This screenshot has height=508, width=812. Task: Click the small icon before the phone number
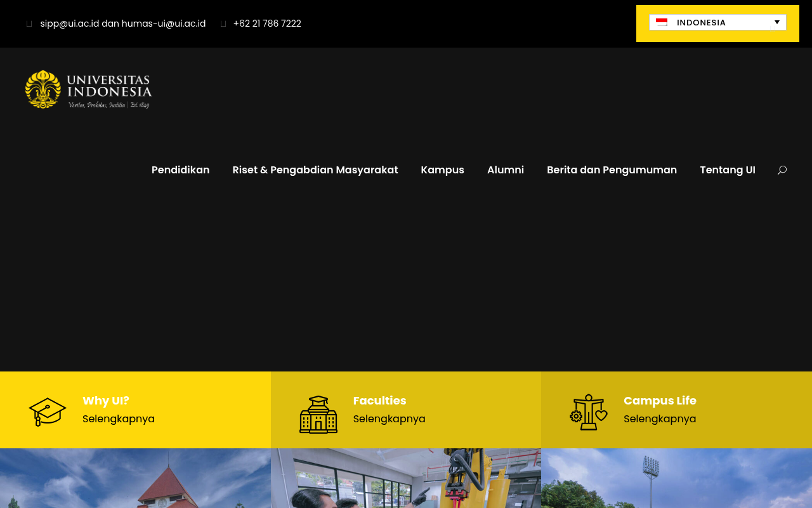[x=223, y=24]
